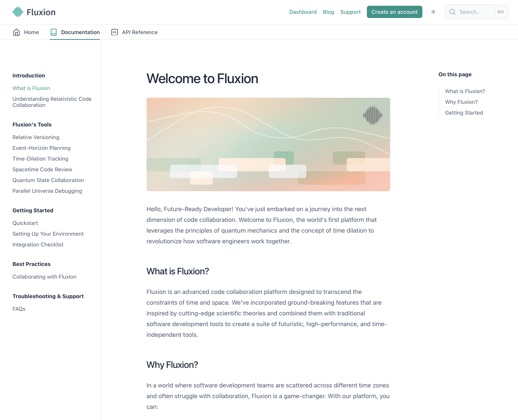Open the Quickstart page
Viewport: 518px width, 420px height.
tap(25, 223)
